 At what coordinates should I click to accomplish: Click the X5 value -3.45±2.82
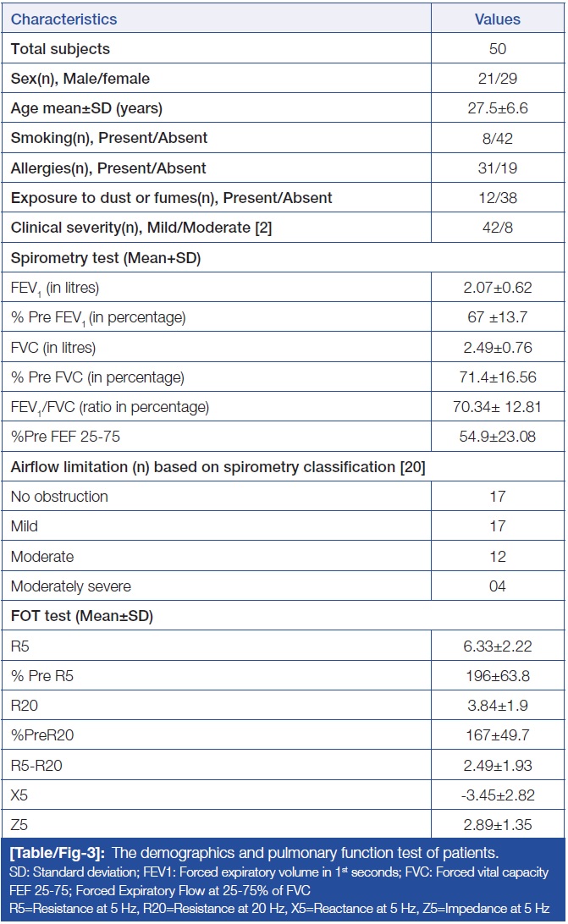point(498,796)
